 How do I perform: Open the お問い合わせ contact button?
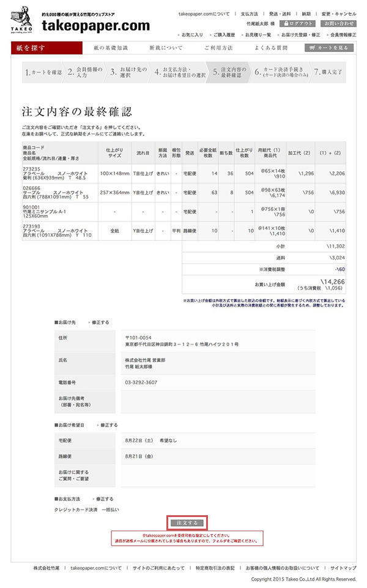[338, 23]
